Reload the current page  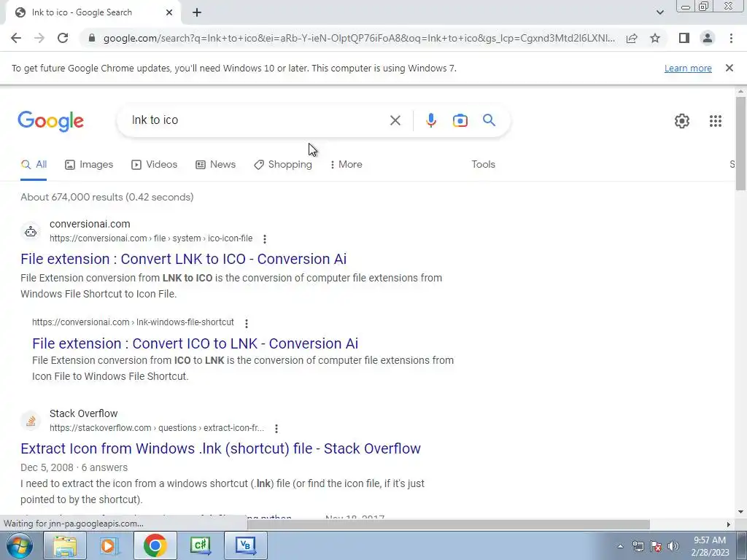pos(63,38)
